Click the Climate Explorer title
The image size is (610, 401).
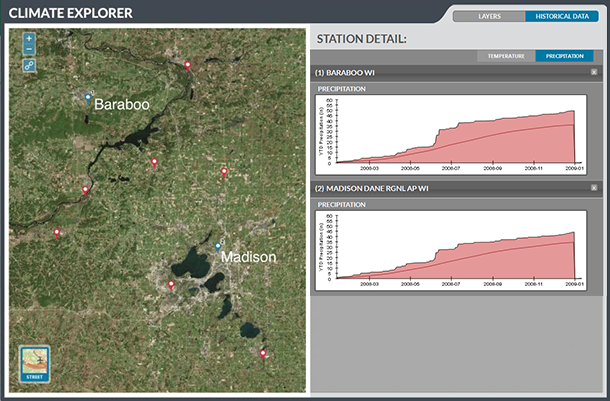[70, 13]
